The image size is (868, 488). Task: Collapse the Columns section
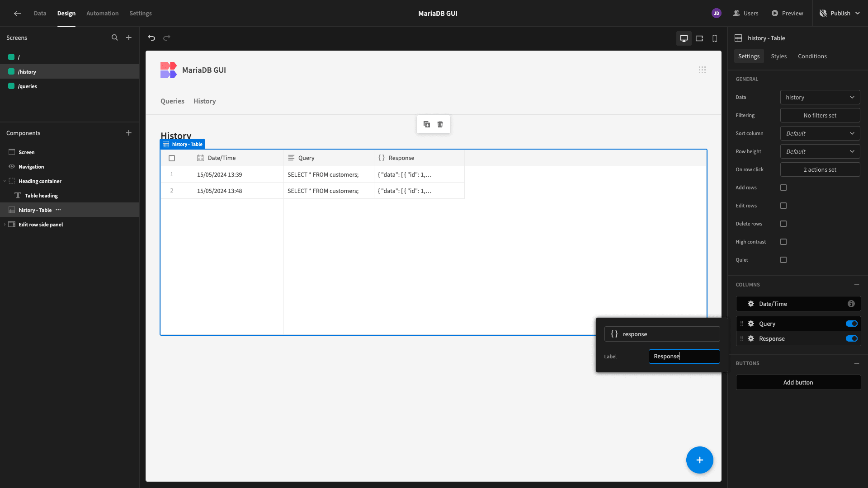(857, 285)
